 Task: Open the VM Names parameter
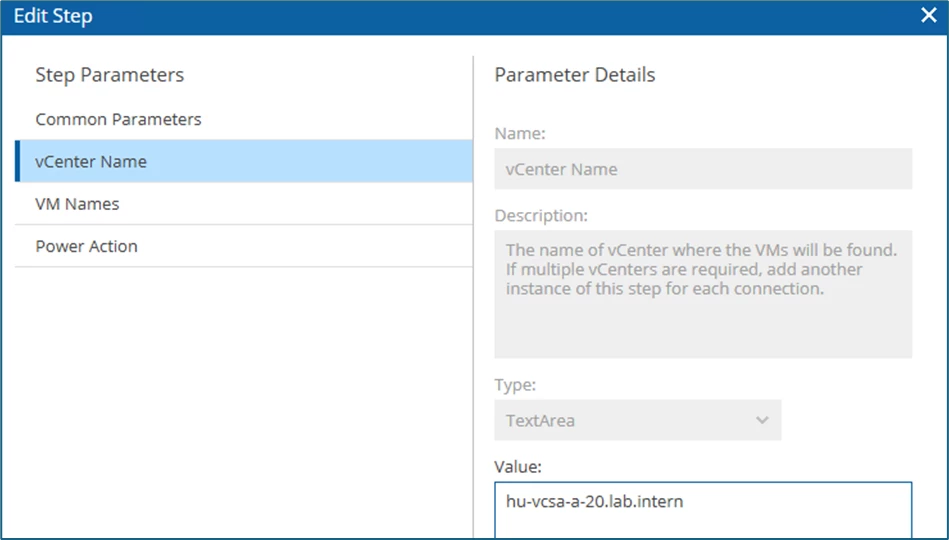pyautogui.click(x=77, y=204)
